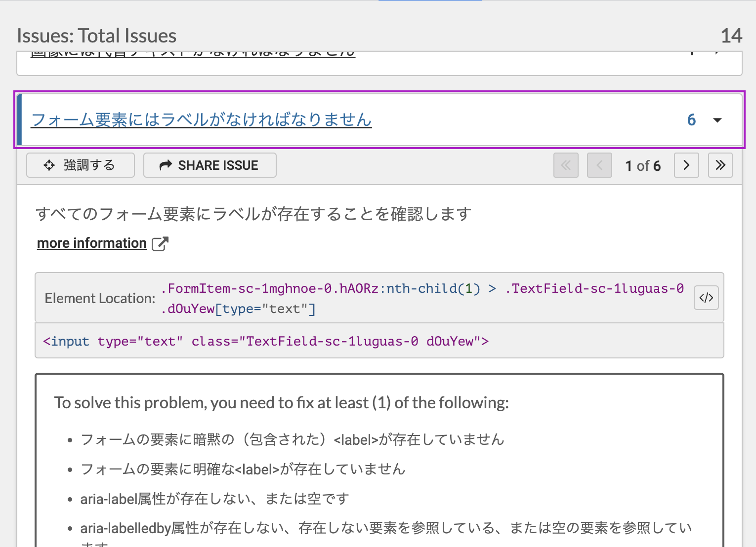
Task: Click the input type="text" HTML snippet
Action: pyautogui.click(x=266, y=341)
